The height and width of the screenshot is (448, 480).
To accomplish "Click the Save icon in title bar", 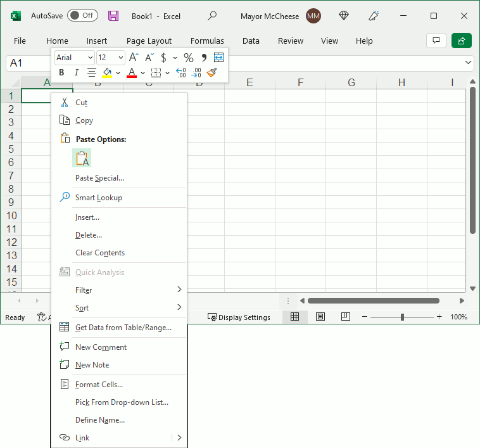I will pyautogui.click(x=113, y=16).
